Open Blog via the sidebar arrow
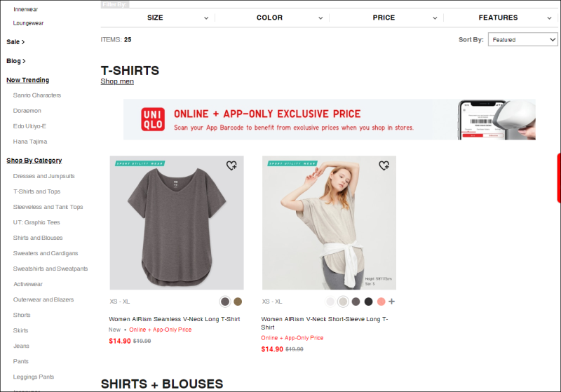The height and width of the screenshot is (392, 561). 15,61
